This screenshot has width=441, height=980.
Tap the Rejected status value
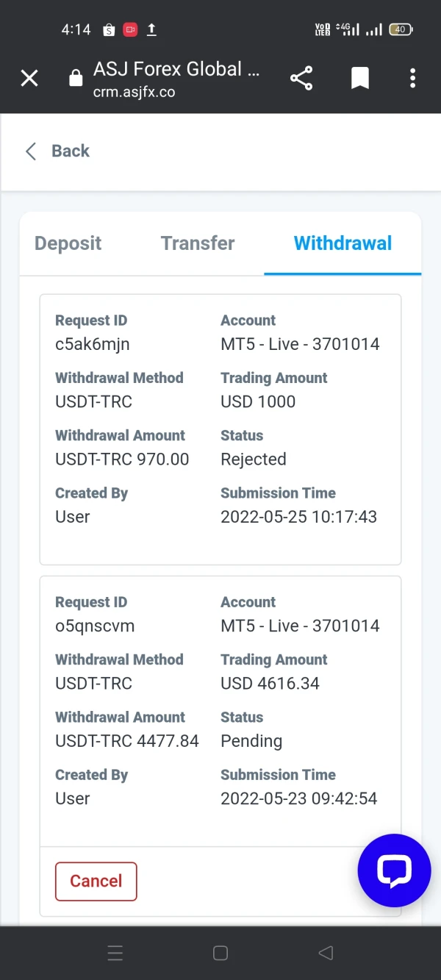click(254, 459)
